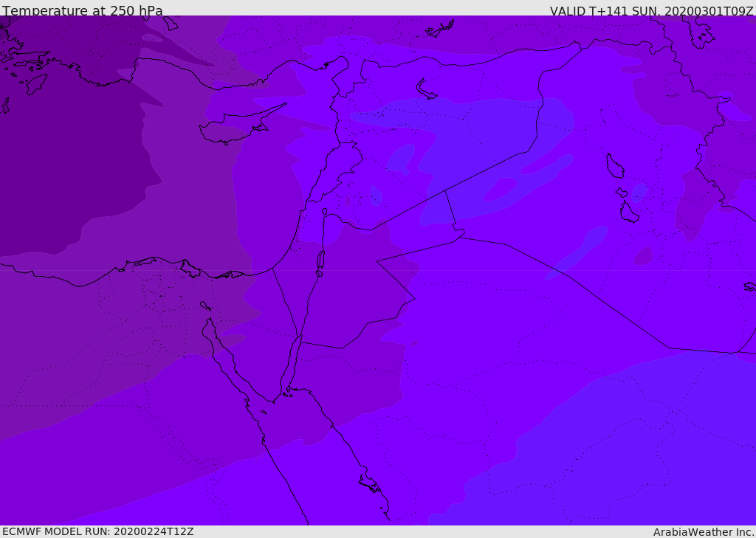Click the 'VALID T+141 SUN. 20200301T09Z' timestamp
The width and height of the screenshot is (756, 538).
pyautogui.click(x=651, y=11)
